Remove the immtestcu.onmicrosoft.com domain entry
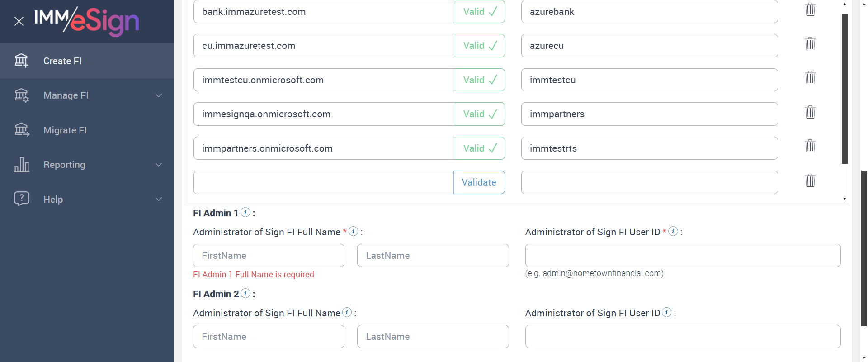 (x=810, y=78)
